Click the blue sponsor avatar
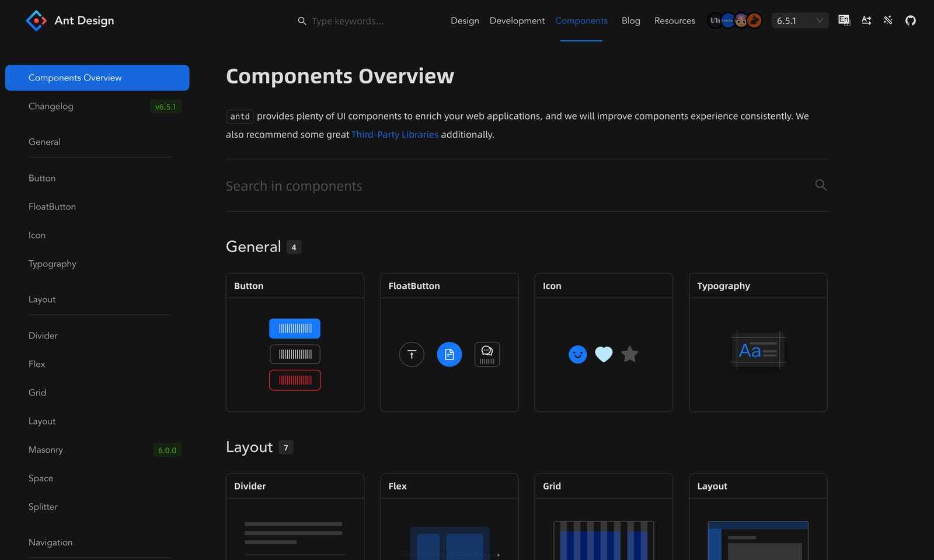 click(x=728, y=20)
